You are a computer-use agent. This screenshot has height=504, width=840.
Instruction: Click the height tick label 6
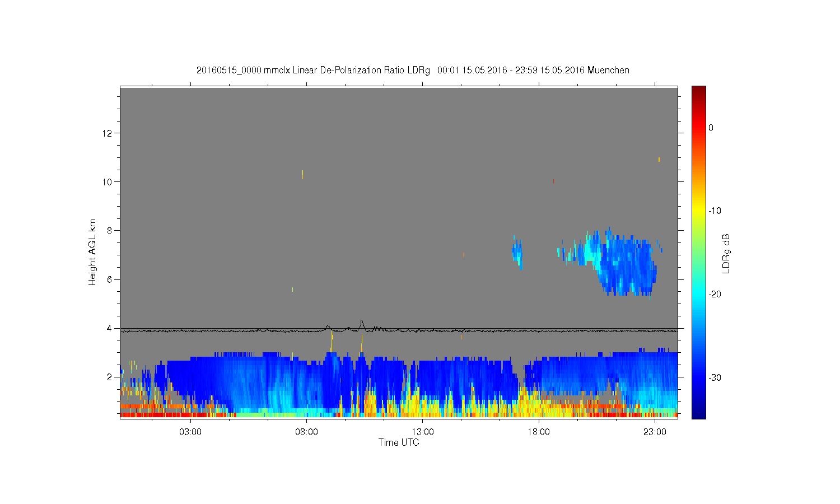tap(110, 279)
